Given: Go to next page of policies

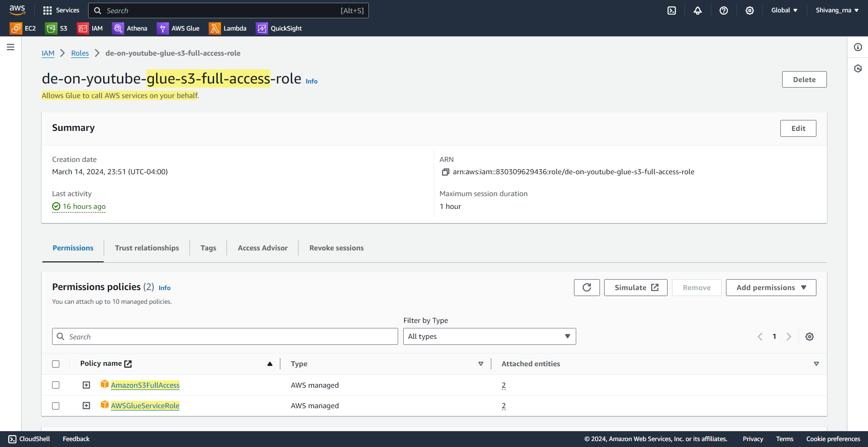Looking at the screenshot, I should pyautogui.click(x=789, y=337).
